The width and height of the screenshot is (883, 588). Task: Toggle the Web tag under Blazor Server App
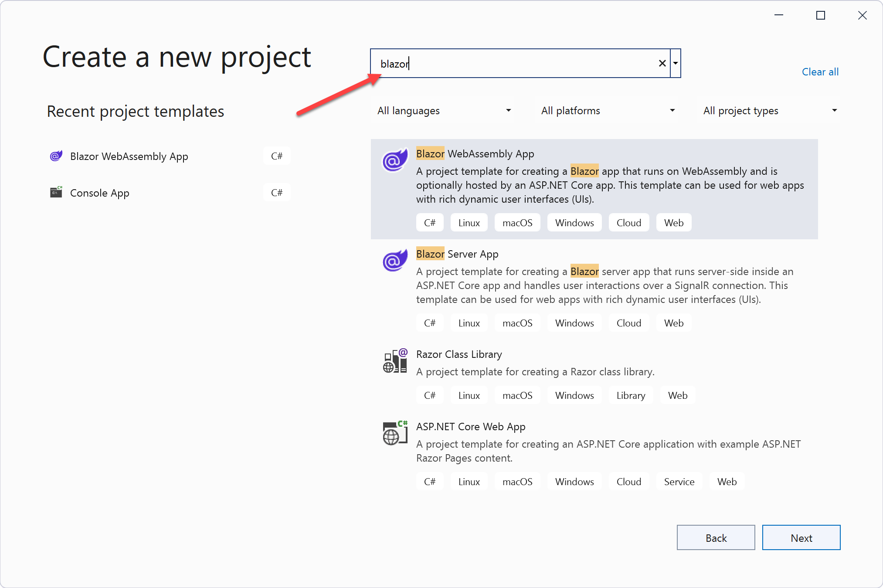coord(673,323)
